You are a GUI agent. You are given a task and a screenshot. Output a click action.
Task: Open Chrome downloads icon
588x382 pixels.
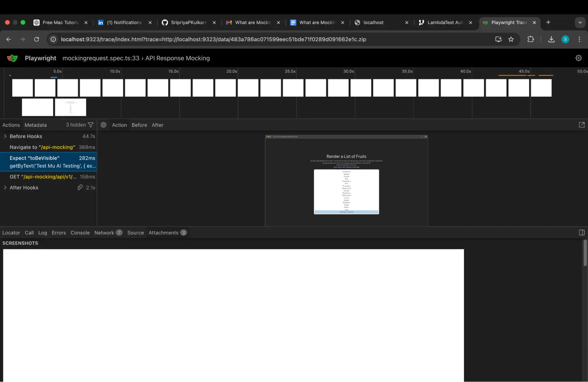coord(551,39)
